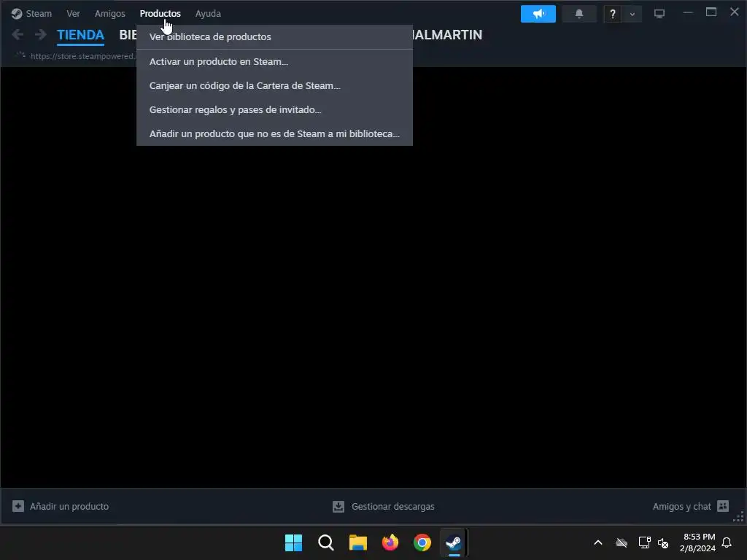This screenshot has height=560, width=747.
Task: Click the plus icon for adding a product
Action: pyautogui.click(x=18, y=506)
